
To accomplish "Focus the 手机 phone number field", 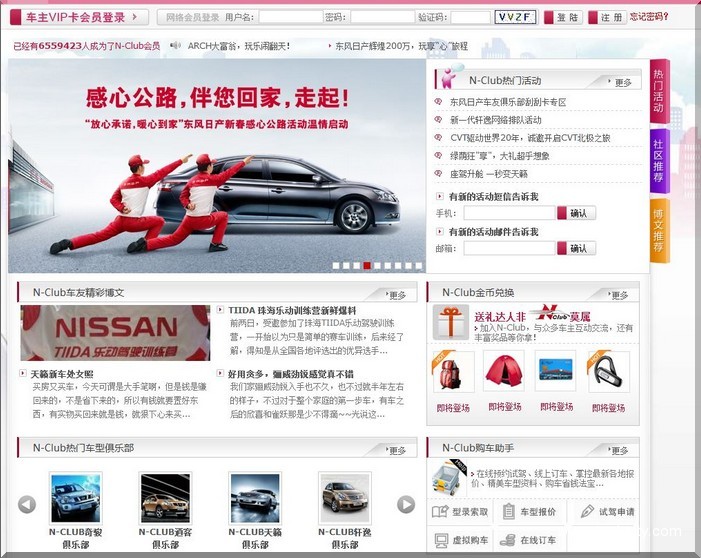I will 509,213.
